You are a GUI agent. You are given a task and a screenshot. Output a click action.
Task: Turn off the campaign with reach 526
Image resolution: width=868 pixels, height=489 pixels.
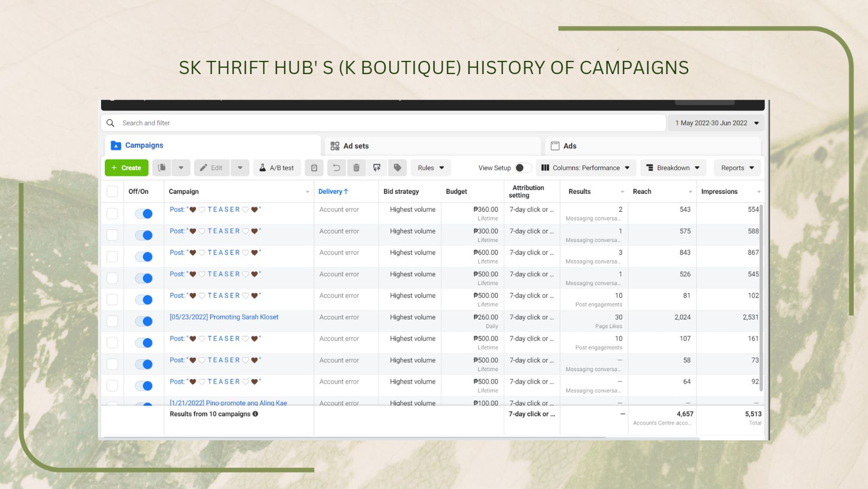tap(143, 278)
